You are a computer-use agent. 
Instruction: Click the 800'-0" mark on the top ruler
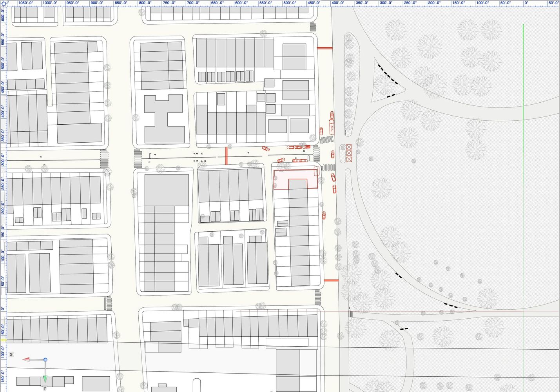pyautogui.click(x=145, y=3)
